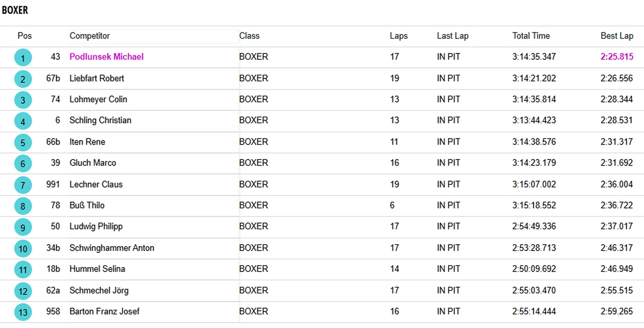644x328 pixels.
Task: Select the position 9 circle badge
Action: [x=23, y=227]
